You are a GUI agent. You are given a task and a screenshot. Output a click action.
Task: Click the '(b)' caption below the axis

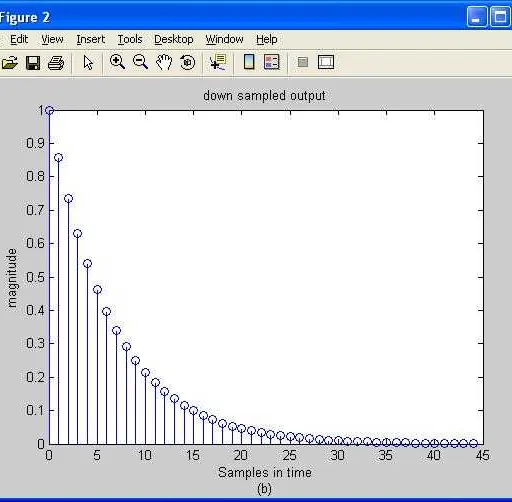264,489
